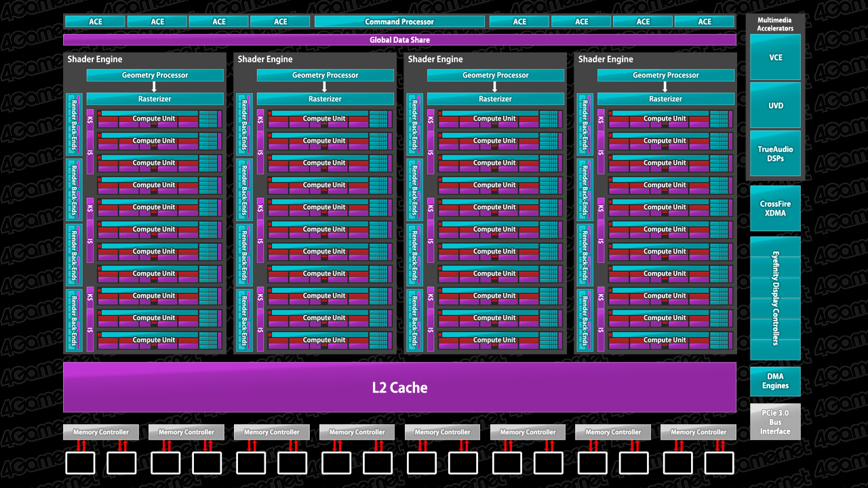Screen dimensions: 868x488
Task: Open the TrueAudio DSPs block
Action: pyautogui.click(x=775, y=153)
